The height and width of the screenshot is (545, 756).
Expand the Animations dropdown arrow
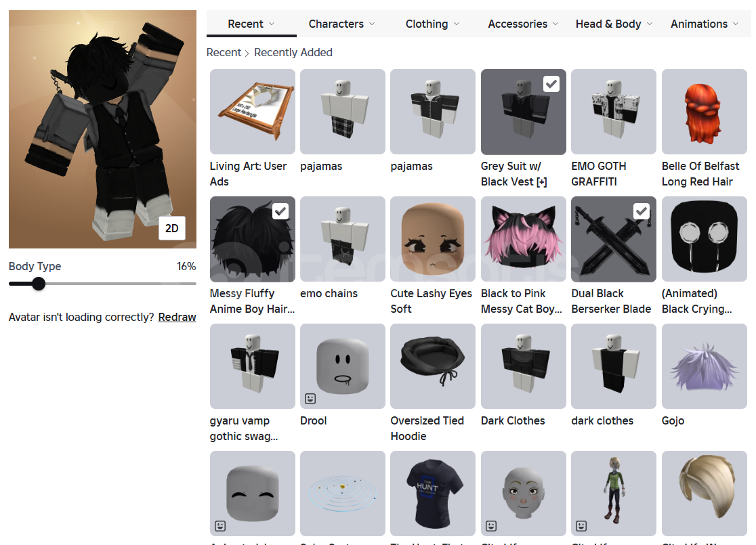pyautogui.click(x=736, y=24)
